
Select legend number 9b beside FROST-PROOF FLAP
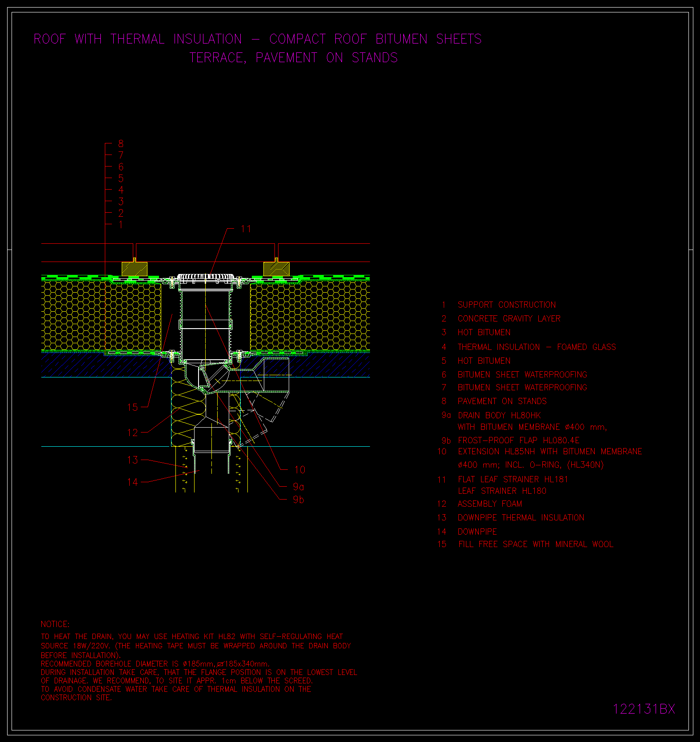coord(446,440)
